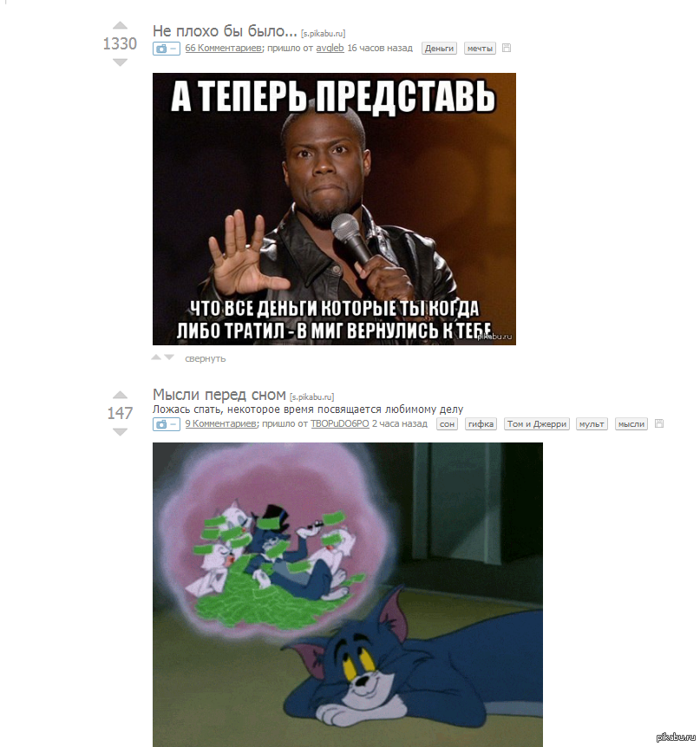The image size is (700, 747).
Task: Save the 'Мысли перед сном' post
Action: click(x=659, y=423)
